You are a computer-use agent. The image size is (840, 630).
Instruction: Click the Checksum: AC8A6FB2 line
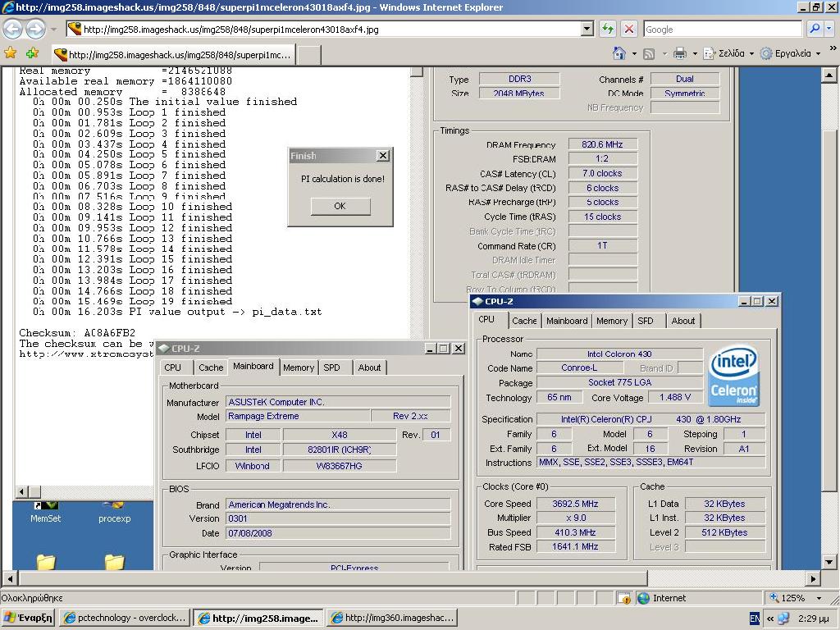coord(77,333)
